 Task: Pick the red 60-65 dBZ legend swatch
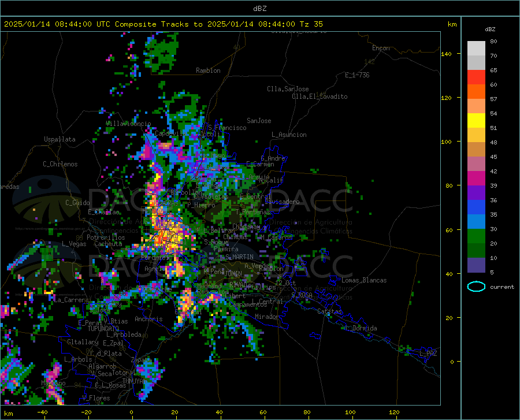(476, 77)
